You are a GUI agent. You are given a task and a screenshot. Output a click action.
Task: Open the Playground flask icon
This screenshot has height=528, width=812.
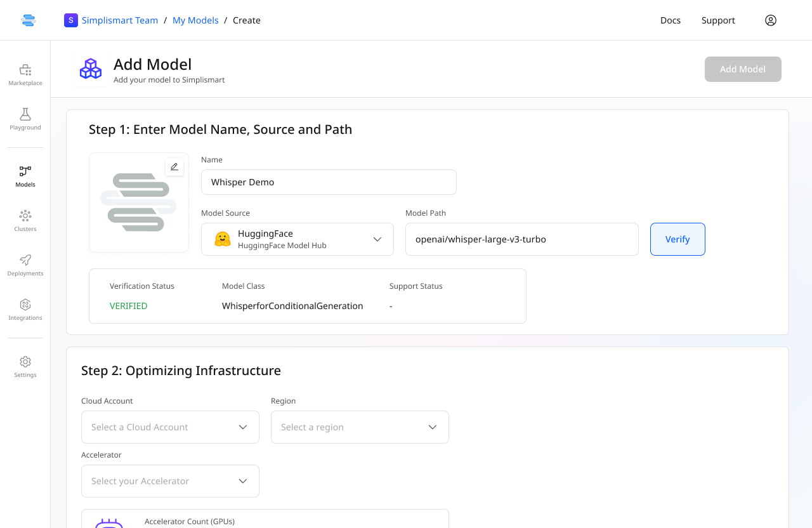25,119
